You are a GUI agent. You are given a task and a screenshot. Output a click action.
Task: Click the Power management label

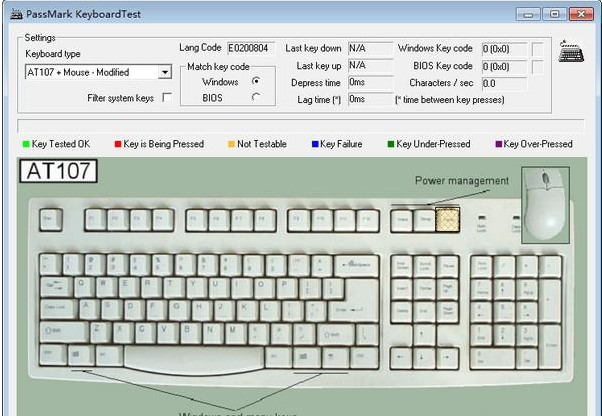[462, 180]
